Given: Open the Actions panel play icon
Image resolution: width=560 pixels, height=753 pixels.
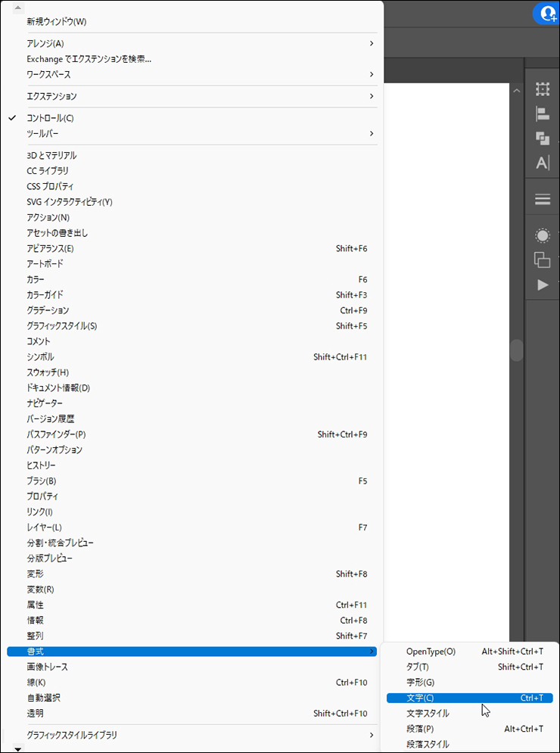Looking at the screenshot, I should pyautogui.click(x=542, y=285).
